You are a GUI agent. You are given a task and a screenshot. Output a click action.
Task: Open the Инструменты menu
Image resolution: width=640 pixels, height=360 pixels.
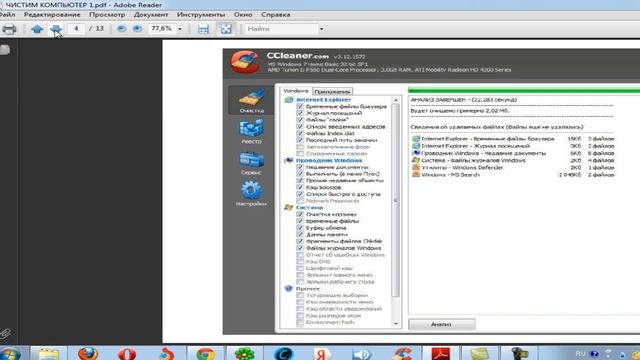tap(201, 15)
